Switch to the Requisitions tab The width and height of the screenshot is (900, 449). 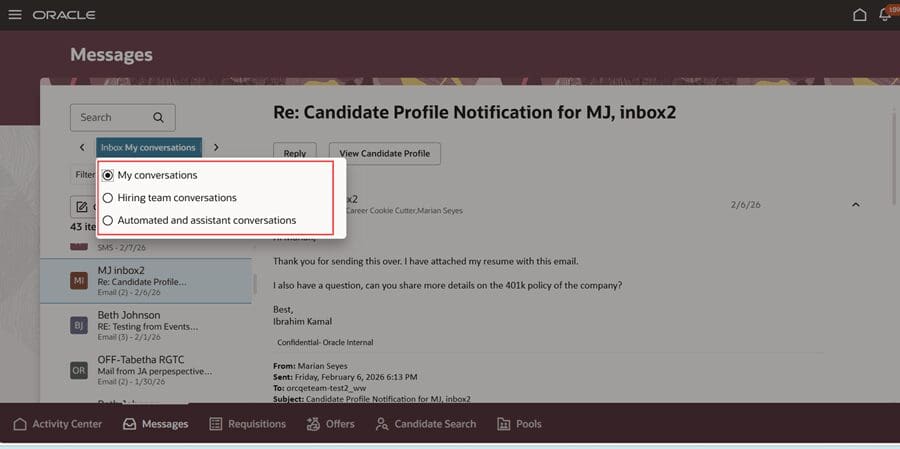[x=247, y=424]
